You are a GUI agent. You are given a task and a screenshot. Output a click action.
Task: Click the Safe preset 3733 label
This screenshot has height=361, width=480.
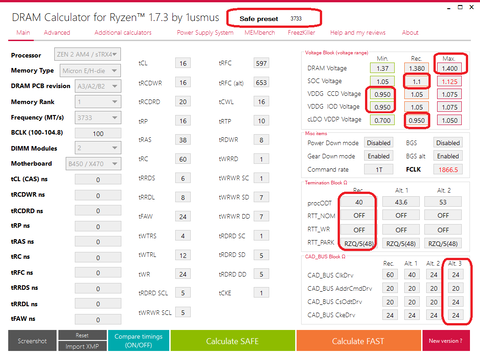click(x=270, y=19)
